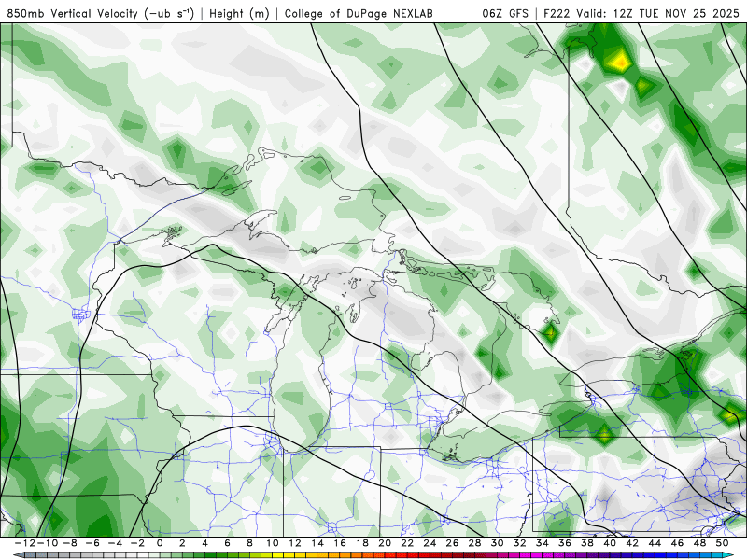This screenshot has width=747, height=560.
Task: Click the '38' color scale label
Action: point(587,543)
